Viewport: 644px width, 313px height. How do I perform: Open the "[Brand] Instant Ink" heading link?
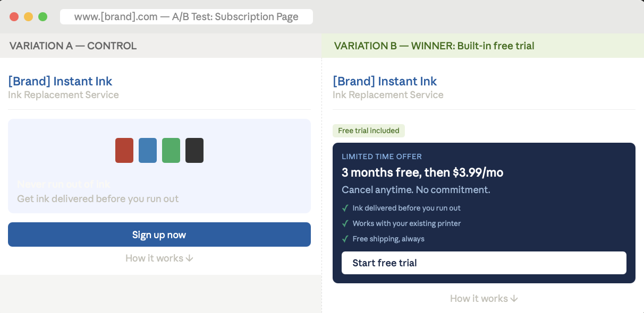[60, 81]
